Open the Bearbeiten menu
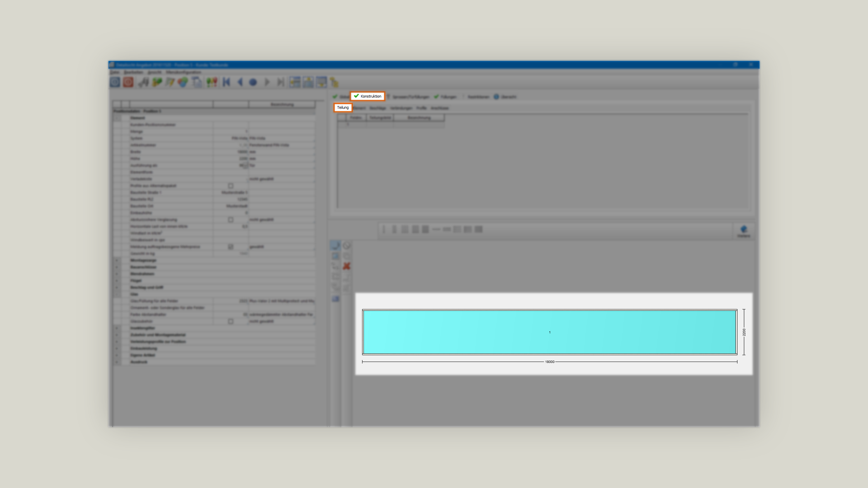Viewport: 868px width, 488px height. coord(133,72)
